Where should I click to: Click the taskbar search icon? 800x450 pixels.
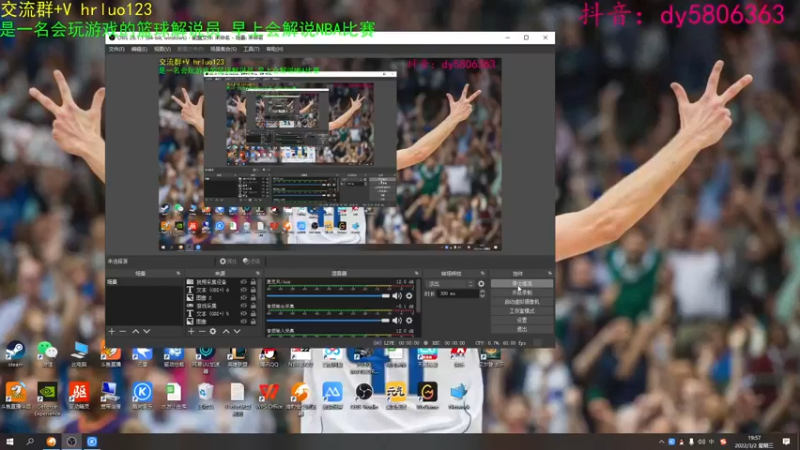(x=30, y=441)
